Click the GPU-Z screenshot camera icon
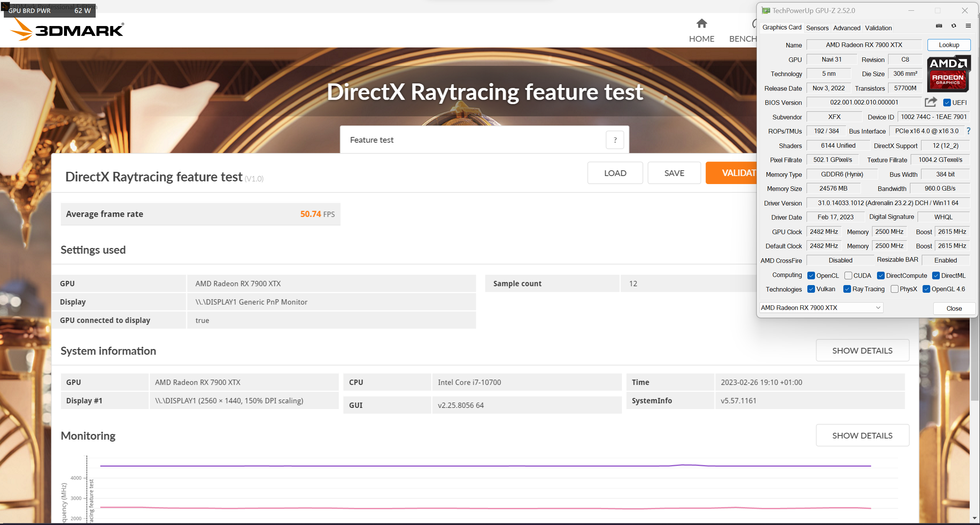This screenshot has width=980, height=525. (939, 26)
